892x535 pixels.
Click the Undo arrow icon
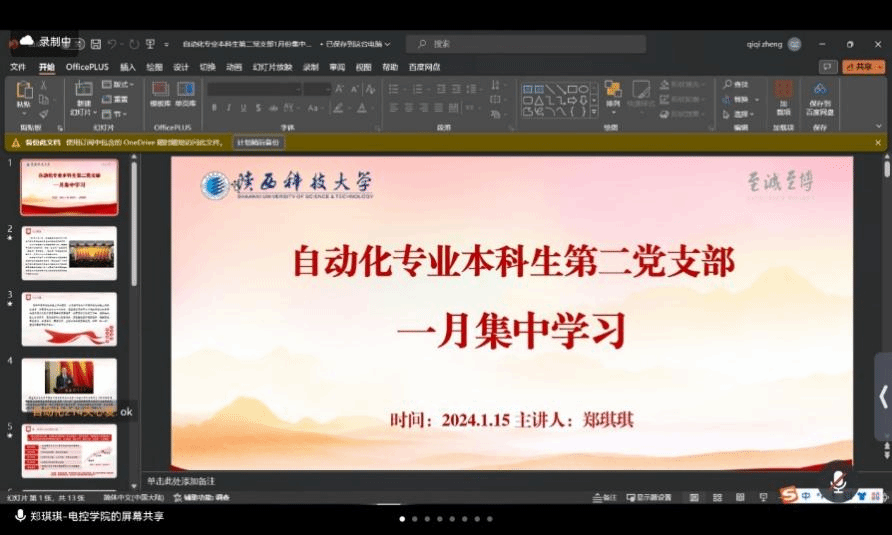point(112,44)
